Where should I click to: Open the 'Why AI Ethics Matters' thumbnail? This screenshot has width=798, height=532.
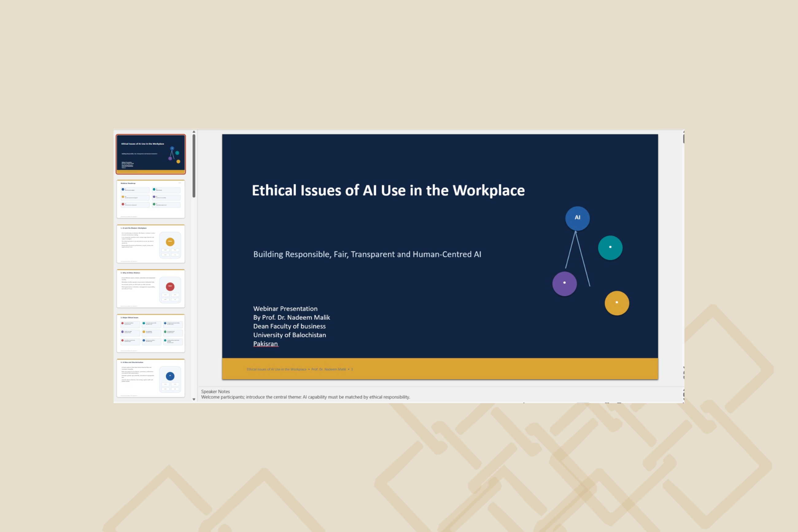151,289
